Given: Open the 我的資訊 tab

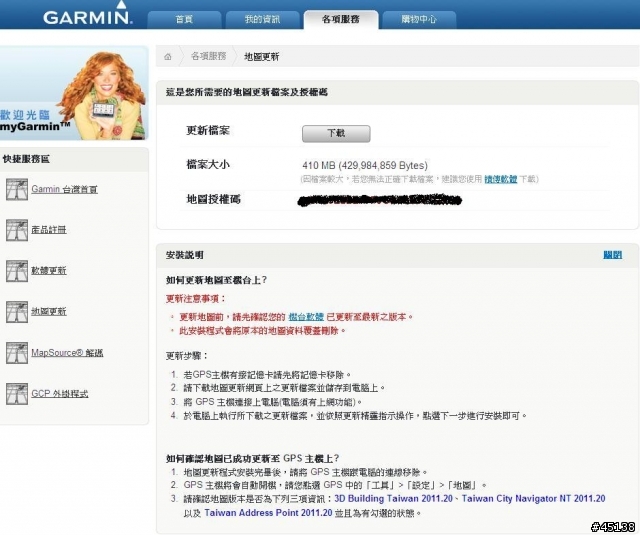Looking at the screenshot, I should pos(262,20).
